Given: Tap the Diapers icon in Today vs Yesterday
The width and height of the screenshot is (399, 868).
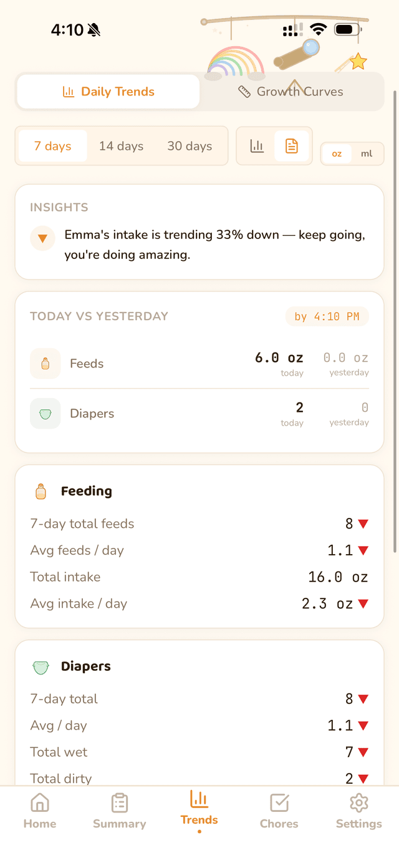Looking at the screenshot, I should pyautogui.click(x=45, y=414).
